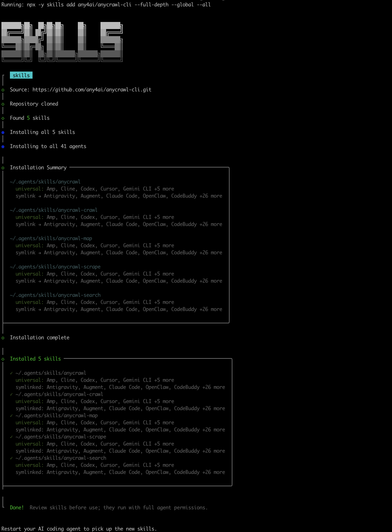392x532 pixels.
Task: Click the 'Found 5 skills' line
Action: [x=30, y=118]
